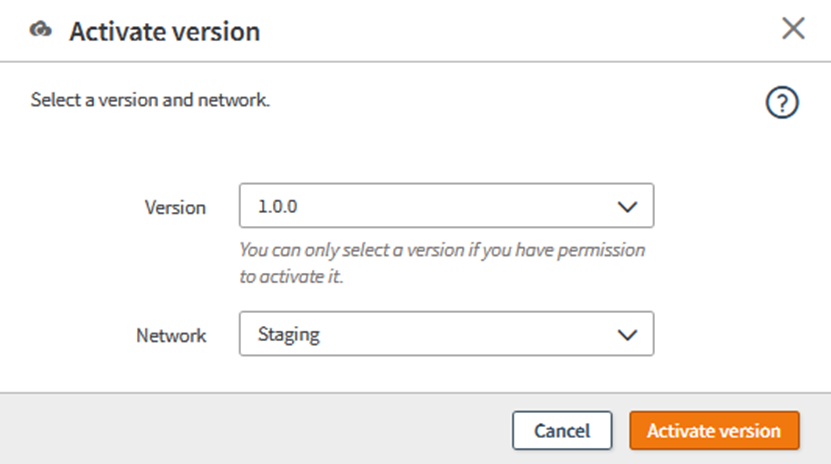Click the 'Network' field label
The image size is (831, 464).
pos(171,335)
